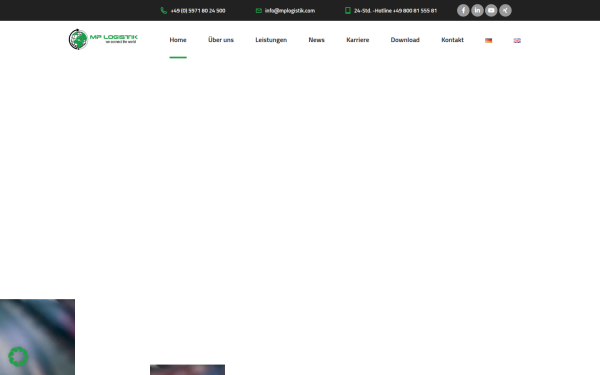Open the green cookie settings badge
600x375 pixels.
click(x=18, y=356)
